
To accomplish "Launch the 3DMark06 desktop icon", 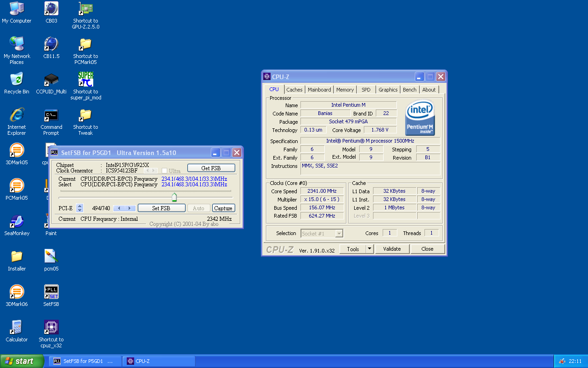I will coord(17,296).
